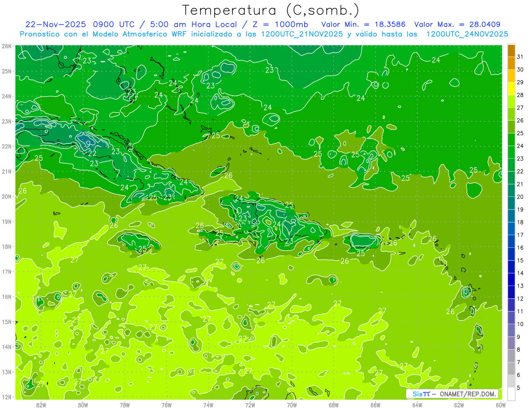Click the valid-until time "1200UTC_24NOV2025"
This screenshot has height=411, width=532.
[467, 34]
